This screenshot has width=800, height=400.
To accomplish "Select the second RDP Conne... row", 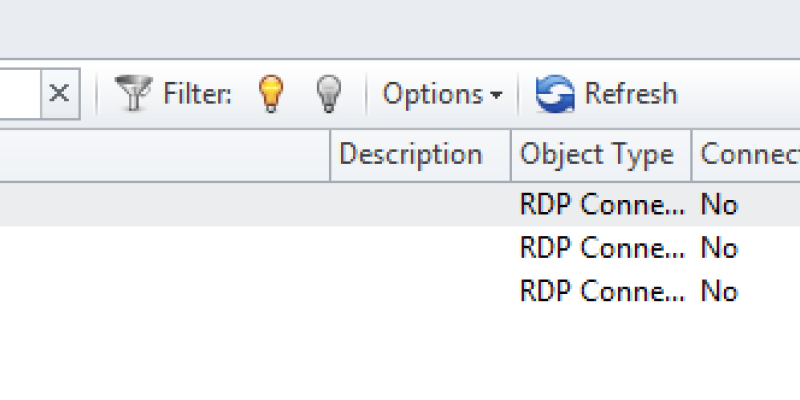I will point(400,248).
